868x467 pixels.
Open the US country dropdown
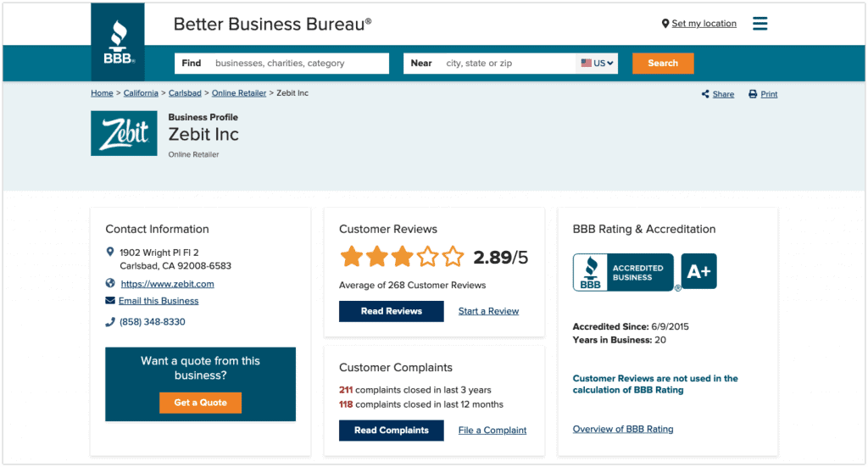pos(597,63)
